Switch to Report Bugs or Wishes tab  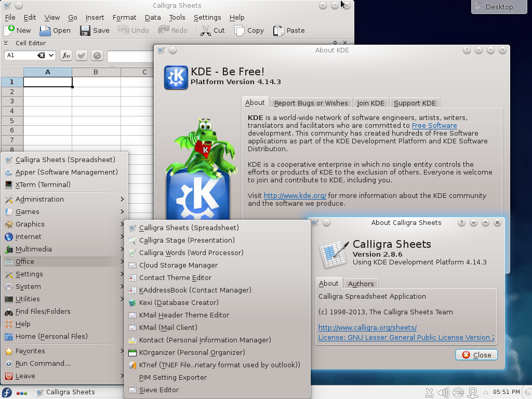311,103
